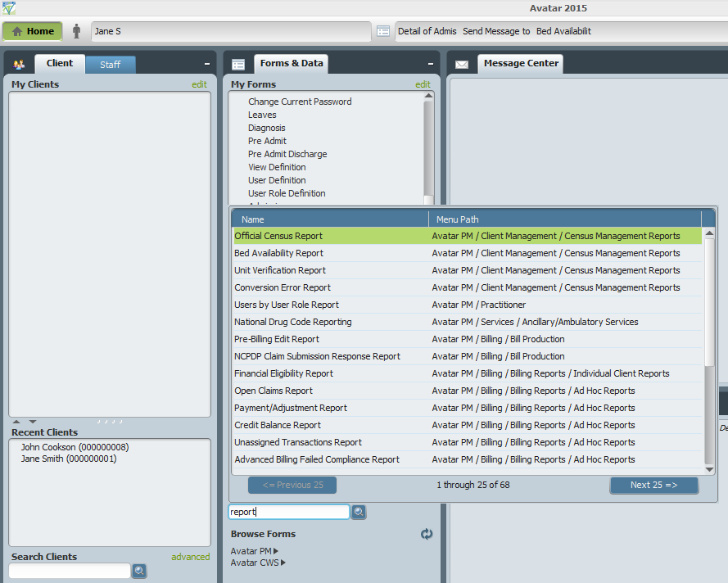
Task: Open the Message Center tab
Action: pyautogui.click(x=521, y=63)
